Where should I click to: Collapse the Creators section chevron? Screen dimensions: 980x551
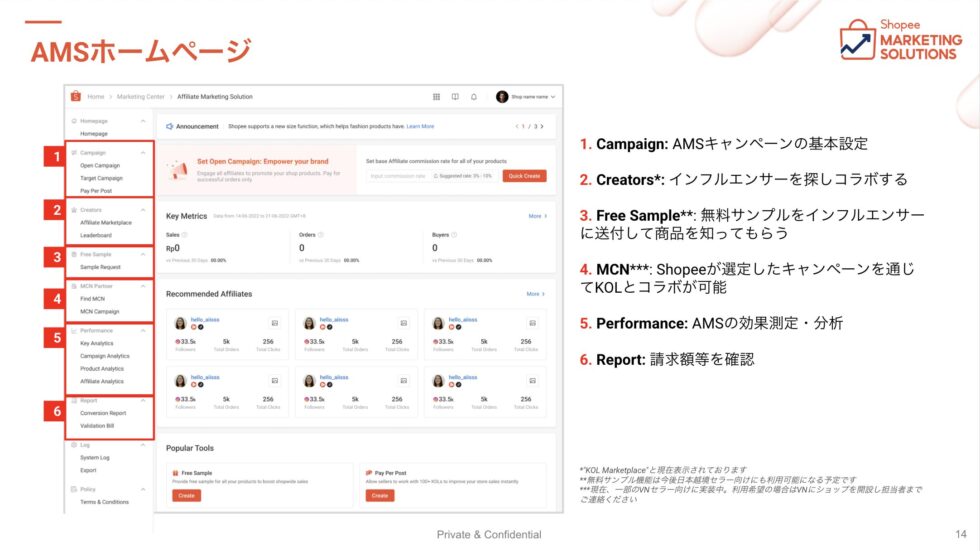(x=143, y=210)
